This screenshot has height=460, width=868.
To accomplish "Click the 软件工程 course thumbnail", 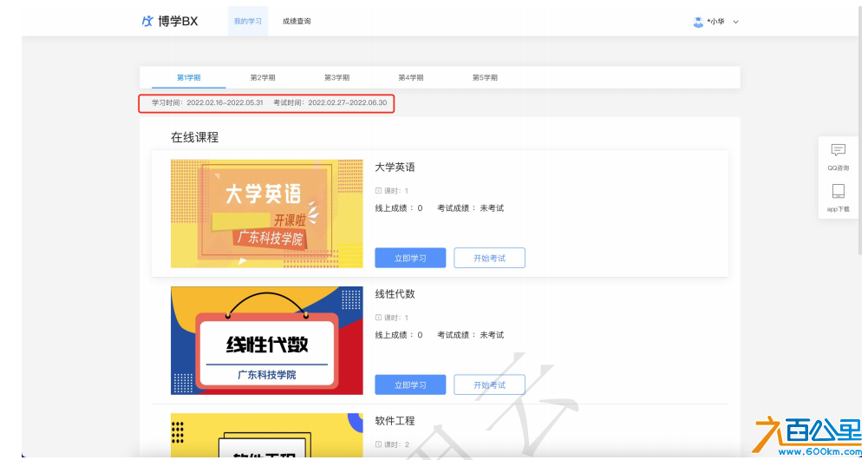I will pos(267,435).
